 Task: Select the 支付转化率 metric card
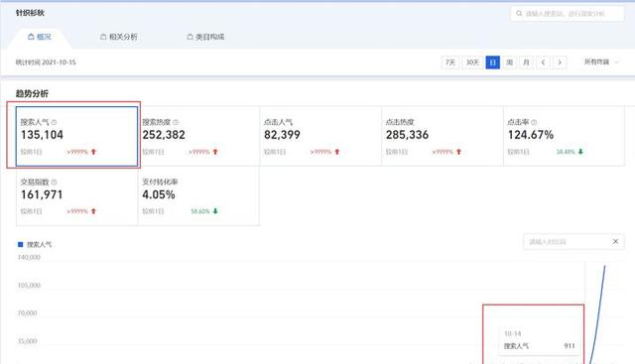tap(198, 195)
